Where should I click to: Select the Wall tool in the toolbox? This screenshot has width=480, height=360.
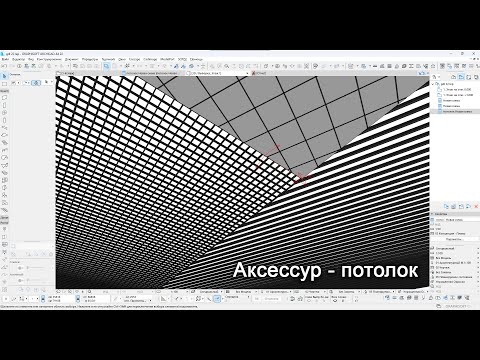pyautogui.click(x=4, y=98)
